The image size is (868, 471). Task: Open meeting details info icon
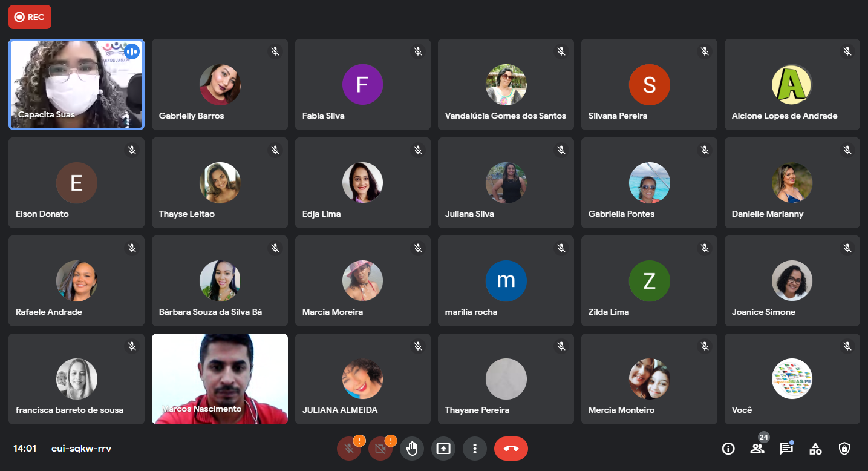[x=728, y=449]
